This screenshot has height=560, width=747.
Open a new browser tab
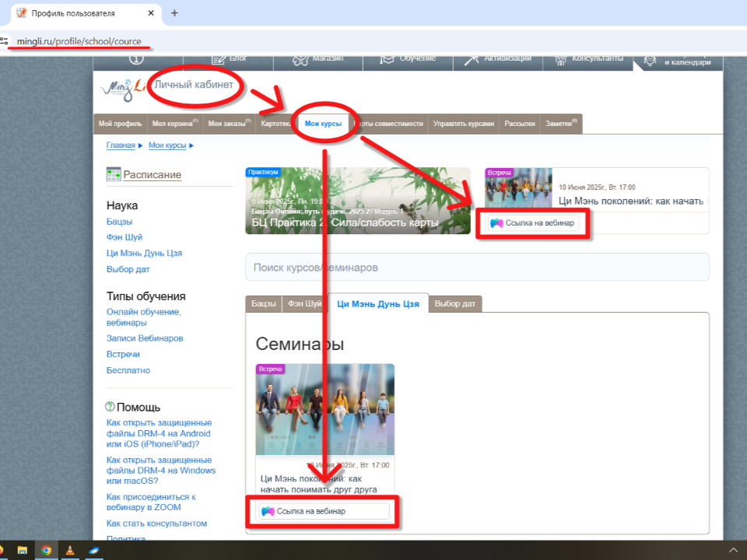click(174, 13)
